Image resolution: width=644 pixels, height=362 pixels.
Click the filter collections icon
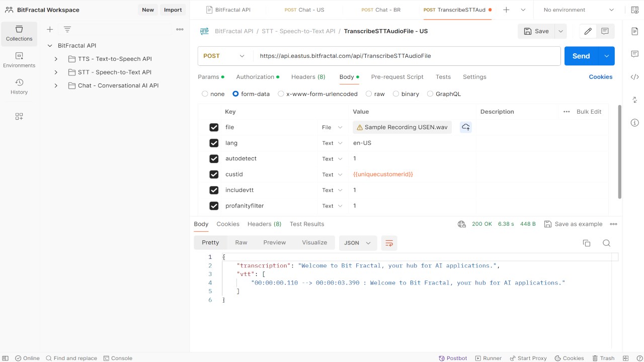pos(67,29)
